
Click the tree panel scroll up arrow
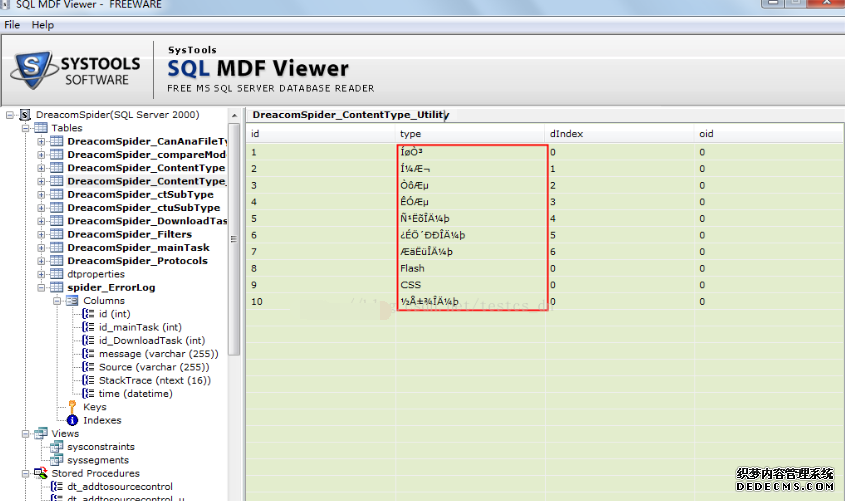[x=234, y=116]
